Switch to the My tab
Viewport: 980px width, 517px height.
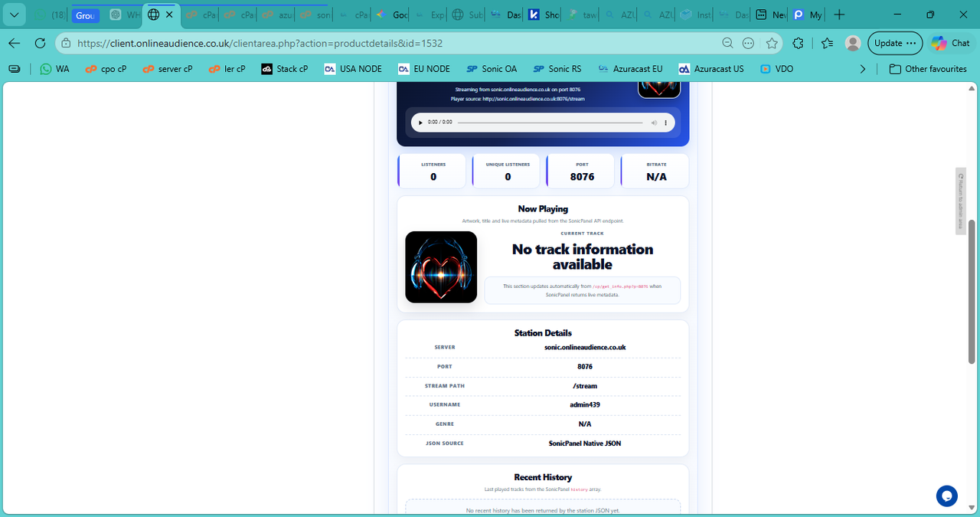tap(808, 15)
